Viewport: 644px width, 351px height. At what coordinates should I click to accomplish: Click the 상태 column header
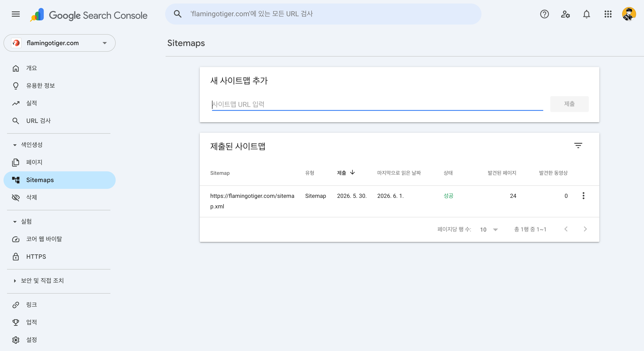pyautogui.click(x=448, y=173)
